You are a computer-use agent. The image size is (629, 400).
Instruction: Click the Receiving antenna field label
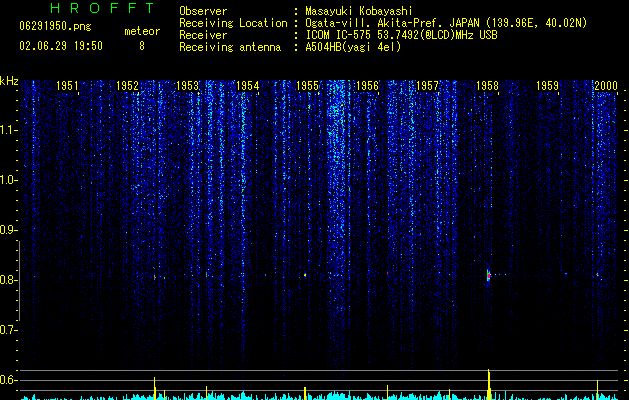[230, 47]
